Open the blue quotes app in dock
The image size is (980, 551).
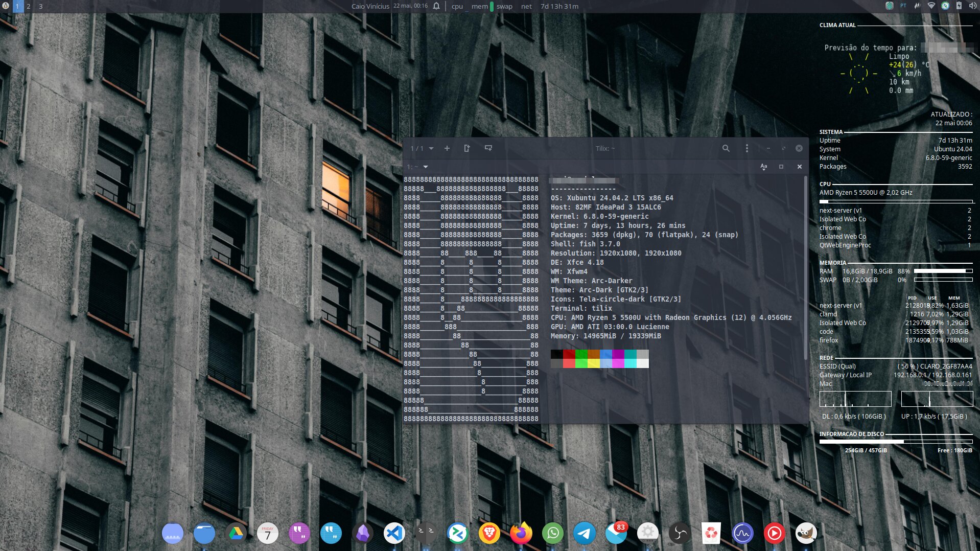[x=331, y=534]
